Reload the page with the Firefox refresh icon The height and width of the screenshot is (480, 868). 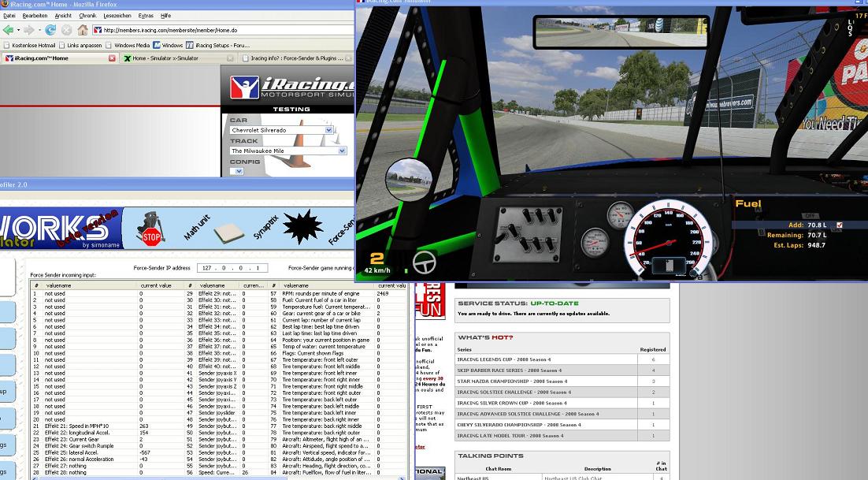click(50, 30)
